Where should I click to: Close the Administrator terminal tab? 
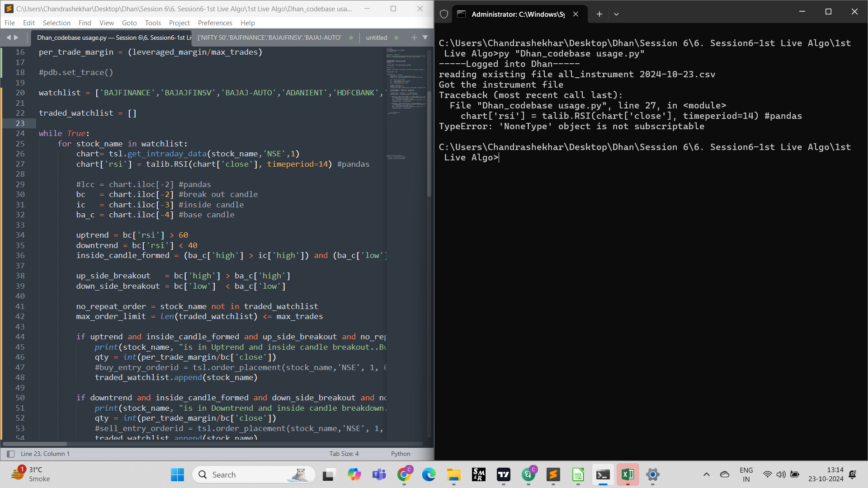coord(576,14)
